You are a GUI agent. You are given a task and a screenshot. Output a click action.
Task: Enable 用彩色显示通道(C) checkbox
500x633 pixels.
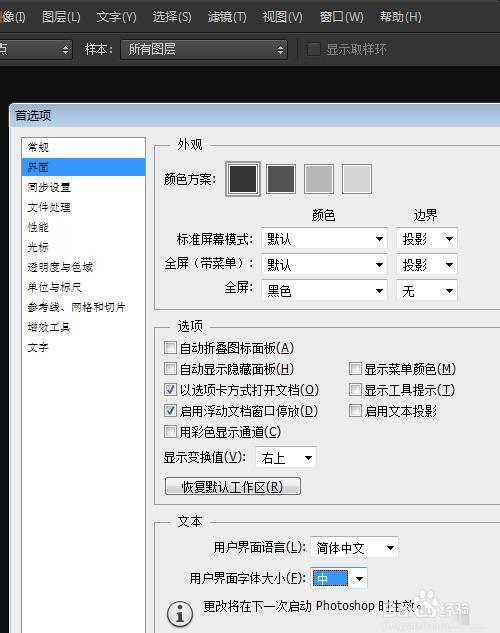pyautogui.click(x=170, y=432)
